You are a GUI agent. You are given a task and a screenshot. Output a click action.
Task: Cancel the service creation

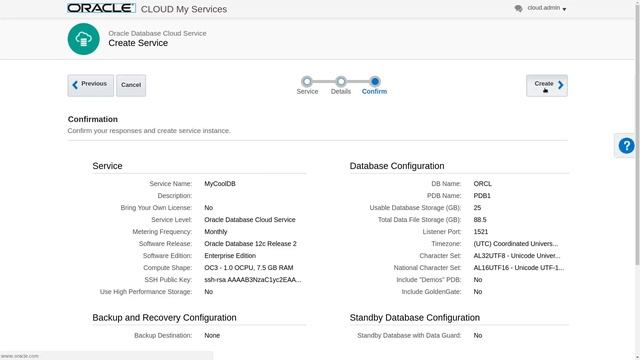(x=131, y=85)
